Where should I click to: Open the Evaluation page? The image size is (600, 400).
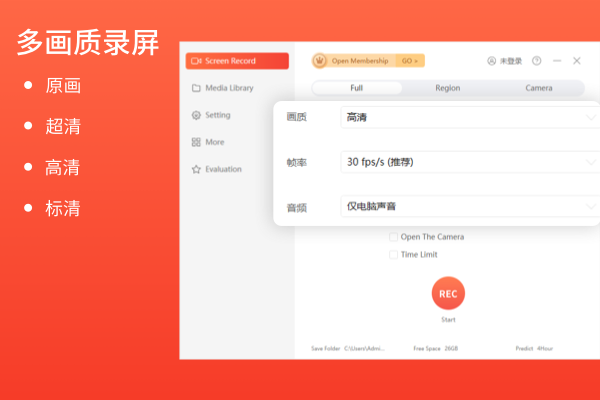(217, 169)
